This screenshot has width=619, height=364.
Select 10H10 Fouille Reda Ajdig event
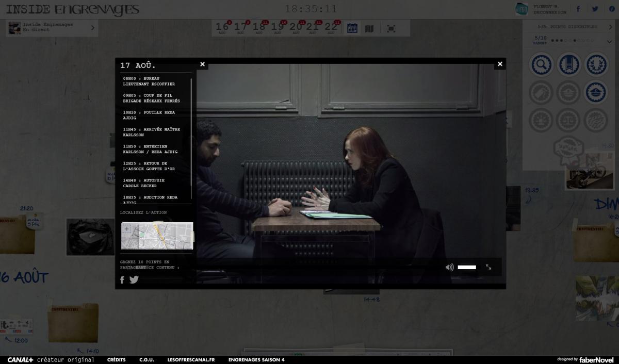149,115
